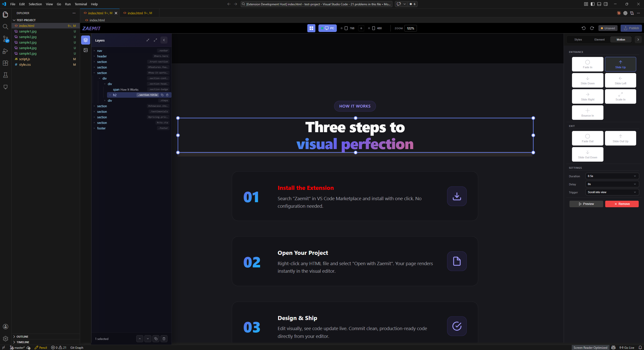Select the Fade Out exit animation
The image size is (644, 350).
pyautogui.click(x=587, y=138)
